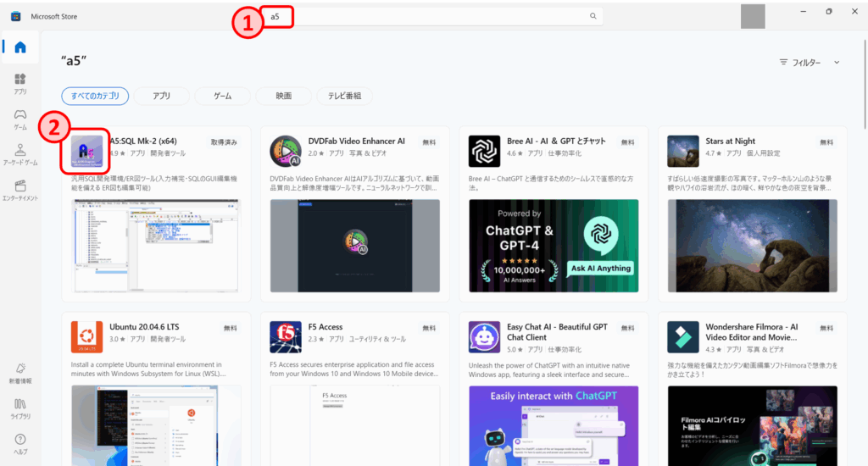Click the A5:SQL Mk-2 (x64) title
Image resolution: width=868 pixels, height=466 pixels.
143,141
